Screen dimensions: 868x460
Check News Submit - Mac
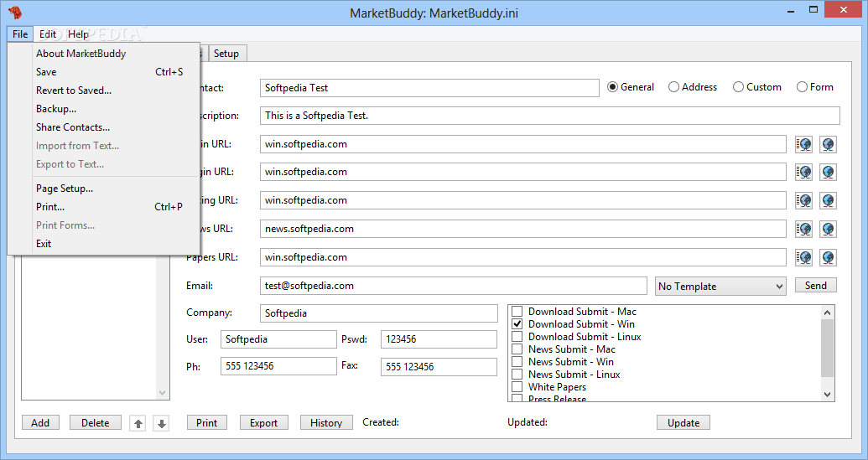[x=517, y=349]
